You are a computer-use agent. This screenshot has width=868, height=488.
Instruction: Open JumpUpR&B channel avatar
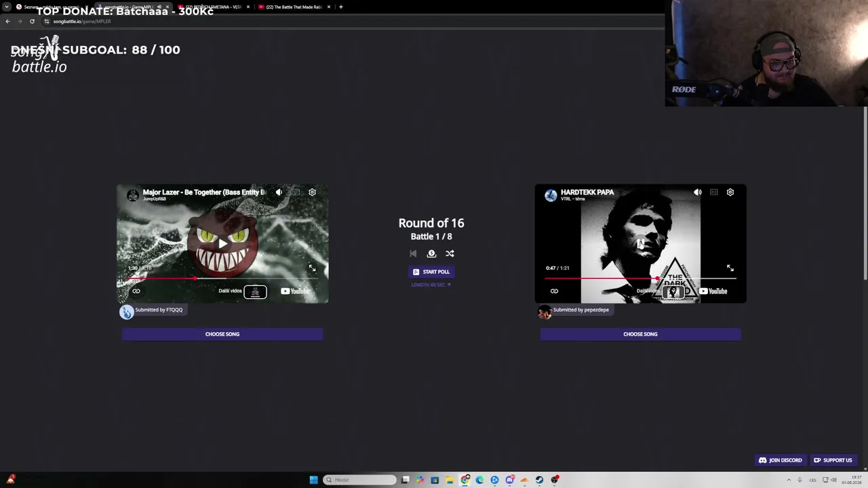pos(133,195)
